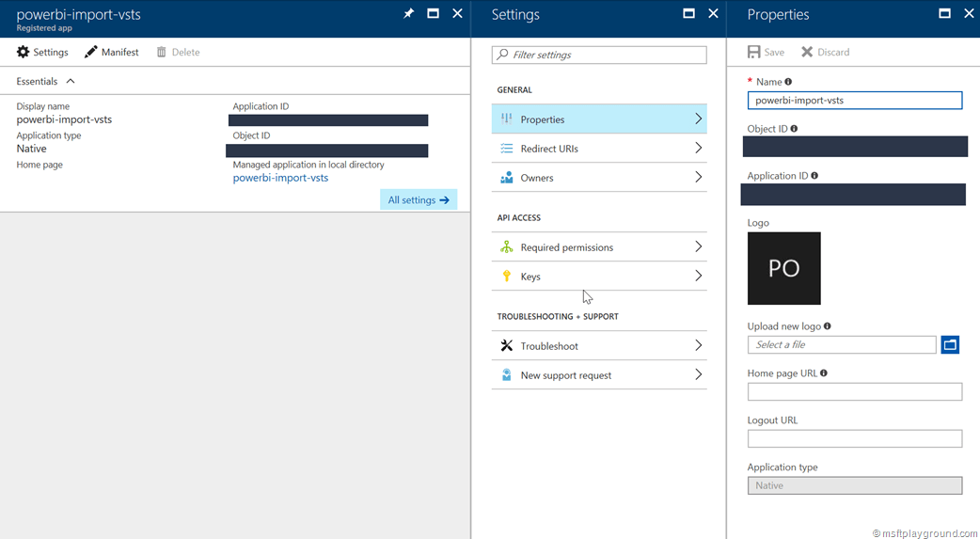Viewport: 980px width, 539px height.
Task: Click the Home page URL field
Action: pos(855,391)
